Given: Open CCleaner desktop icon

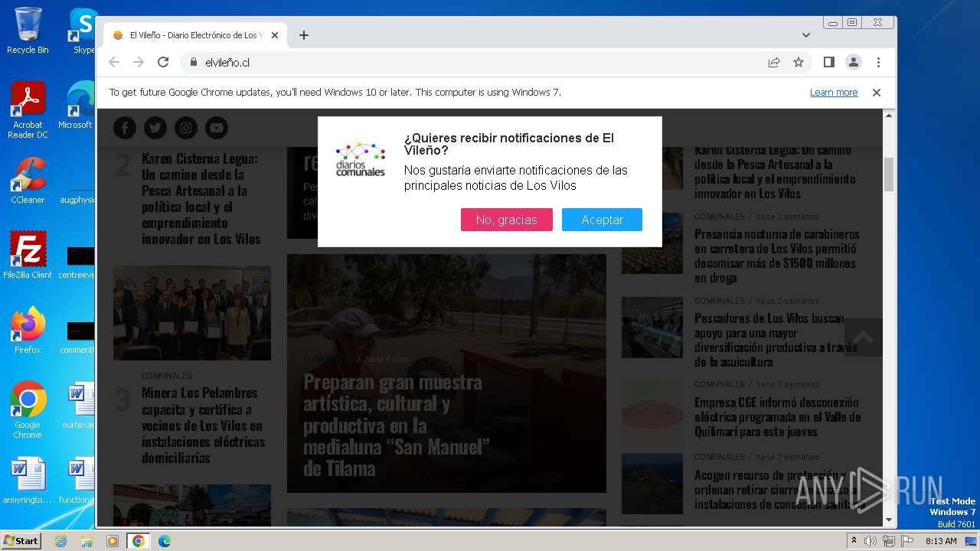Looking at the screenshot, I should pyautogui.click(x=28, y=181).
